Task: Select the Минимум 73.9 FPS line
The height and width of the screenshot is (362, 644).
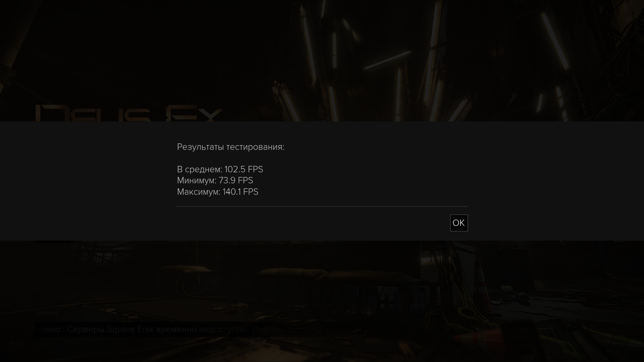Action: [215, 180]
